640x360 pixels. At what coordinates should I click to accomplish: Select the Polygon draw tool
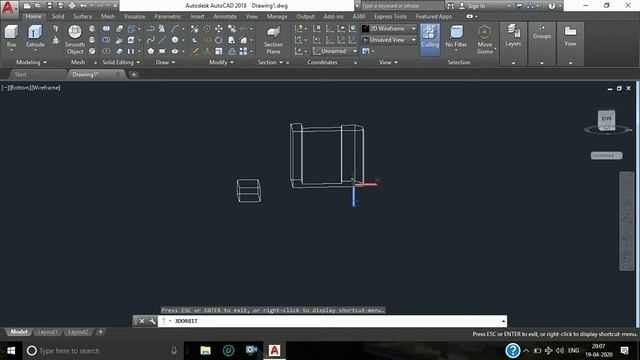[151, 51]
